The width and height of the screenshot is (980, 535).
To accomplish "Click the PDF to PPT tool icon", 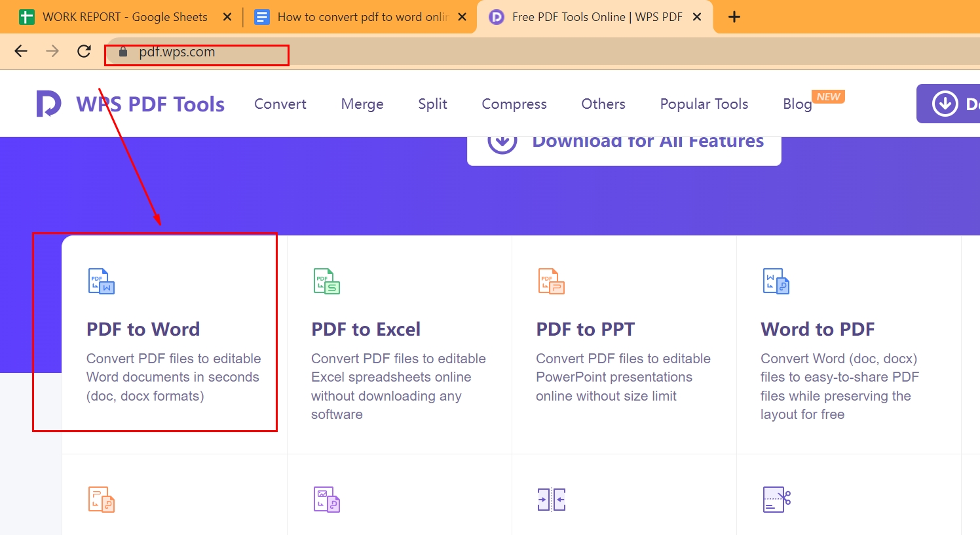I will (x=551, y=281).
